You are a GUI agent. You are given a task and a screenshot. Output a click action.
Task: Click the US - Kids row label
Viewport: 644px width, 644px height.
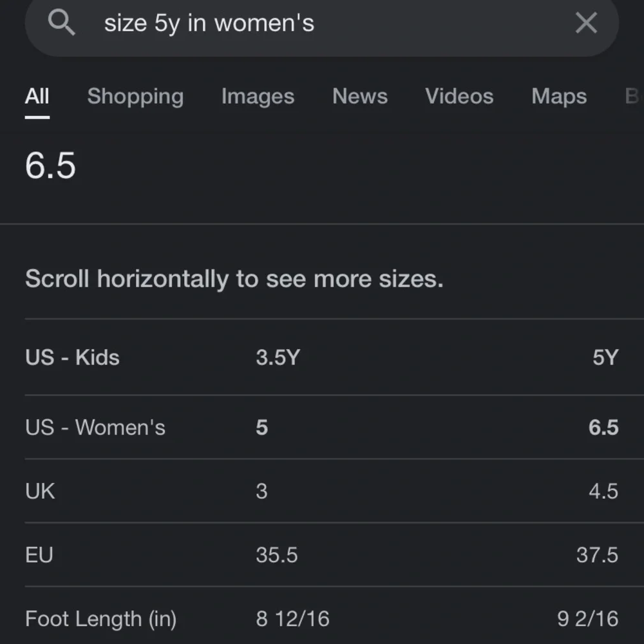point(72,357)
